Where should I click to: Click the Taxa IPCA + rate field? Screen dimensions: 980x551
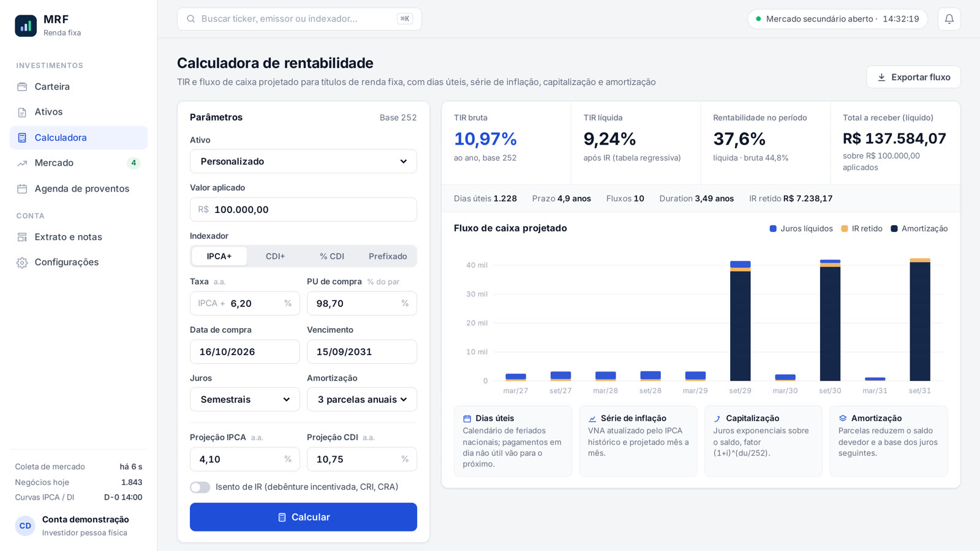244,303
